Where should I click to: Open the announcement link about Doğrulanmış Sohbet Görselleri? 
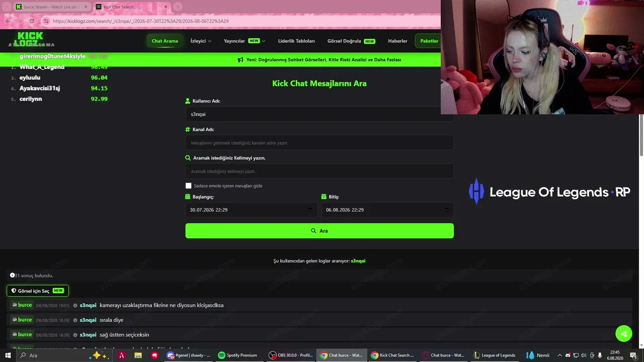pos(324,60)
